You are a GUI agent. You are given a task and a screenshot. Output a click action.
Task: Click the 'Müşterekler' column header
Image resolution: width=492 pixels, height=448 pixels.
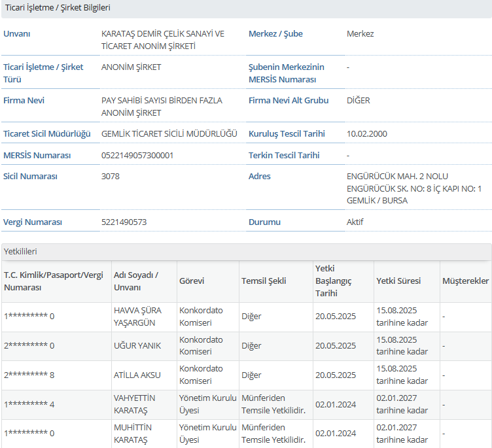point(465,281)
